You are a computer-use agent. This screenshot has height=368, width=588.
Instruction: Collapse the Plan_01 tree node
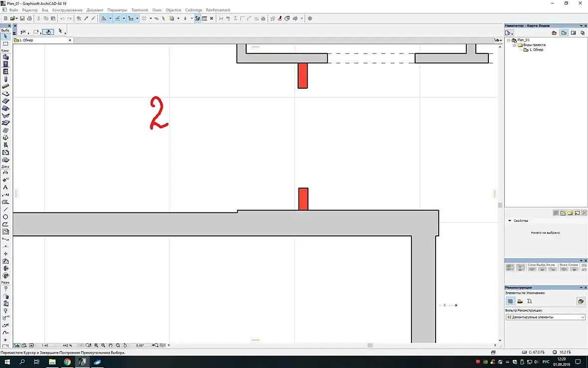tap(508, 40)
